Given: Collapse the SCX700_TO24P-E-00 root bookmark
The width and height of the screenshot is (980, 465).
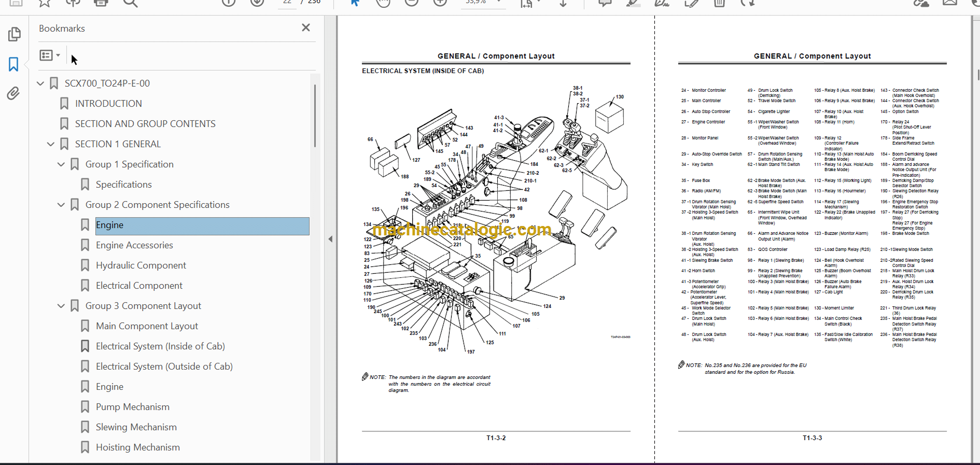Looking at the screenshot, I should pyautogui.click(x=40, y=83).
